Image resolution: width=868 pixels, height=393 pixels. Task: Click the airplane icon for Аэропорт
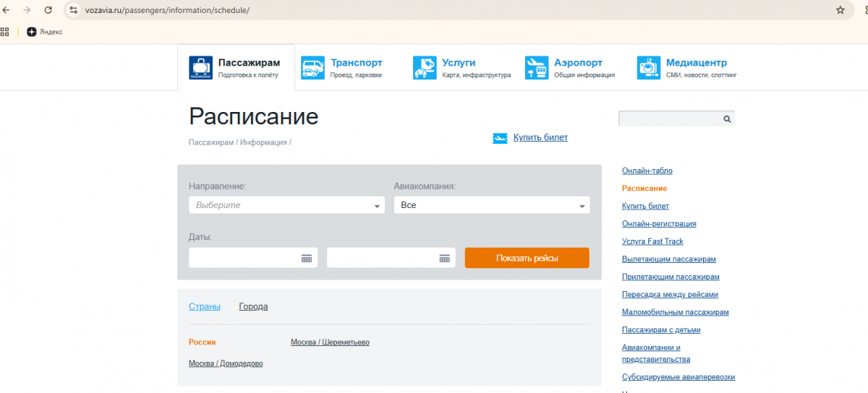tap(537, 68)
